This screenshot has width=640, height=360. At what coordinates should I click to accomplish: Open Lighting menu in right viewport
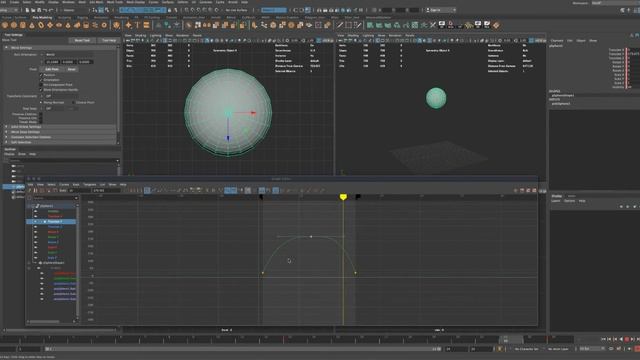(368, 36)
